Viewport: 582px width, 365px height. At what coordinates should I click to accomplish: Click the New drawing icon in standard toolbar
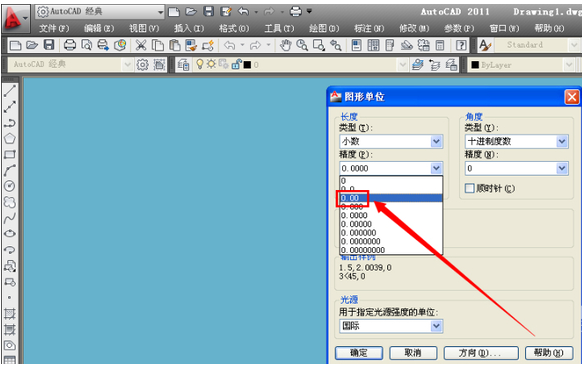click(15, 45)
